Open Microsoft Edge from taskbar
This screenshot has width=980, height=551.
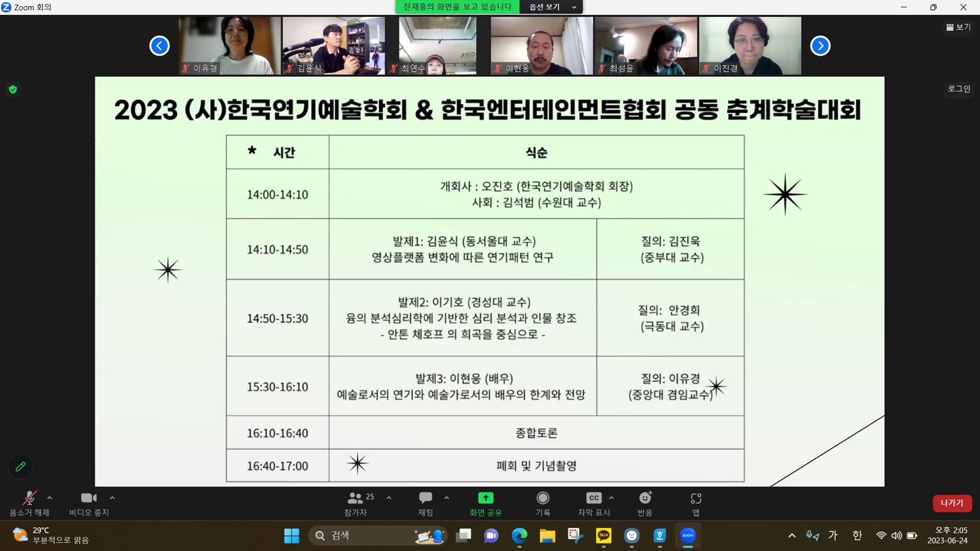coord(519,536)
